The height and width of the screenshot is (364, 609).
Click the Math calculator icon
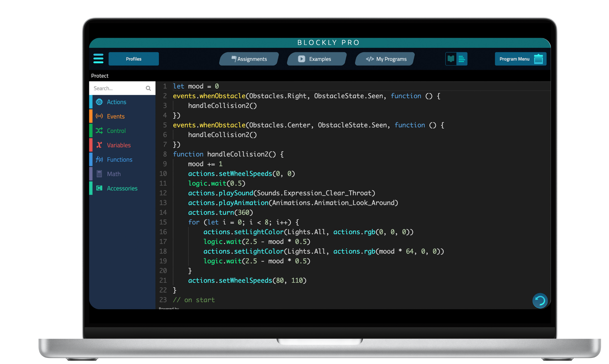point(99,174)
